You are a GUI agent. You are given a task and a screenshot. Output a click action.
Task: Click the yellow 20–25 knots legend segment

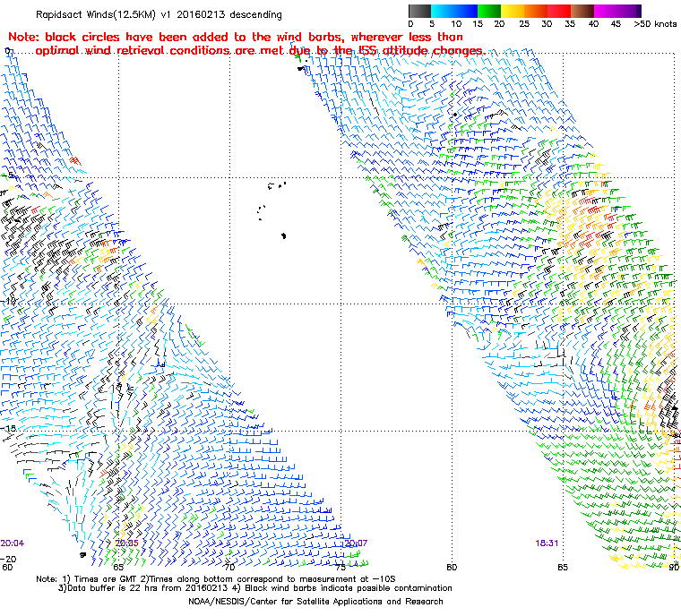click(x=513, y=11)
